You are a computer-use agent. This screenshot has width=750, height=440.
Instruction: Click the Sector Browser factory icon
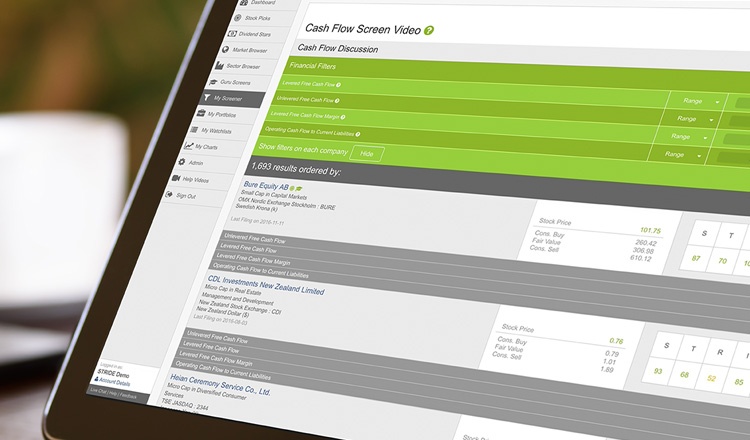pos(220,65)
